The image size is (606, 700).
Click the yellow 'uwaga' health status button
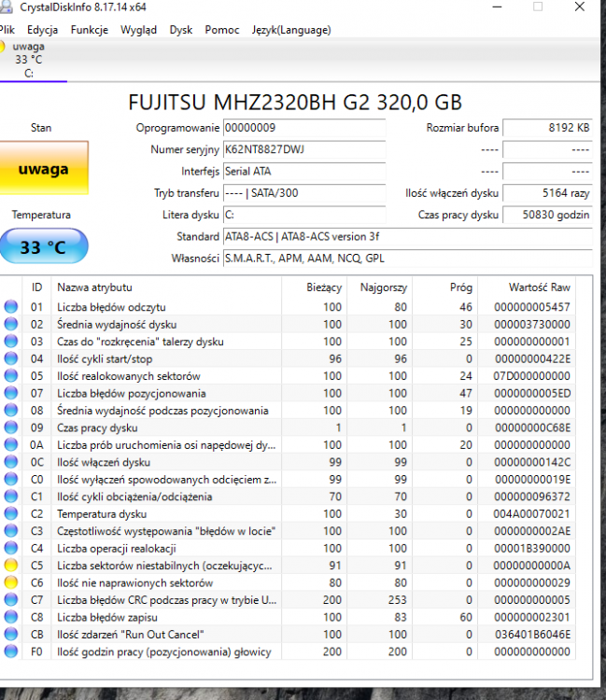[x=44, y=170]
